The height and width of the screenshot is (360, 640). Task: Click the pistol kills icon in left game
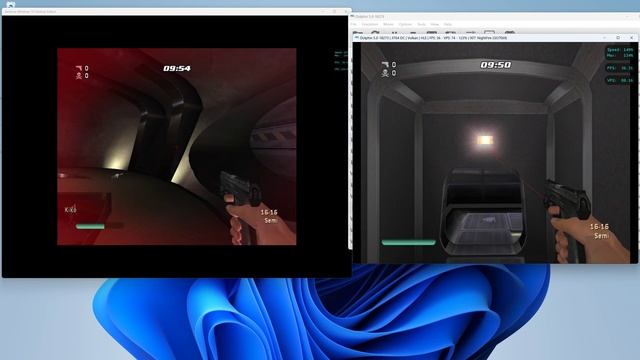click(x=79, y=68)
